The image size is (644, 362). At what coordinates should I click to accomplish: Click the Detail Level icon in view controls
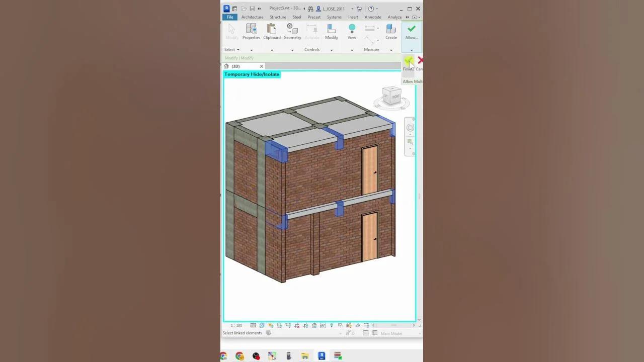253,325
